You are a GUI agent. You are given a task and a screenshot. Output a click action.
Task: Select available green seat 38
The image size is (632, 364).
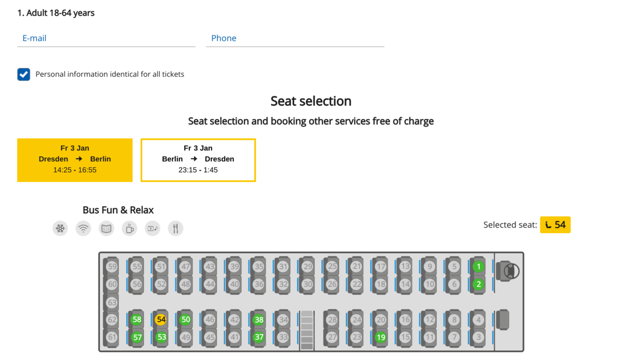click(259, 319)
